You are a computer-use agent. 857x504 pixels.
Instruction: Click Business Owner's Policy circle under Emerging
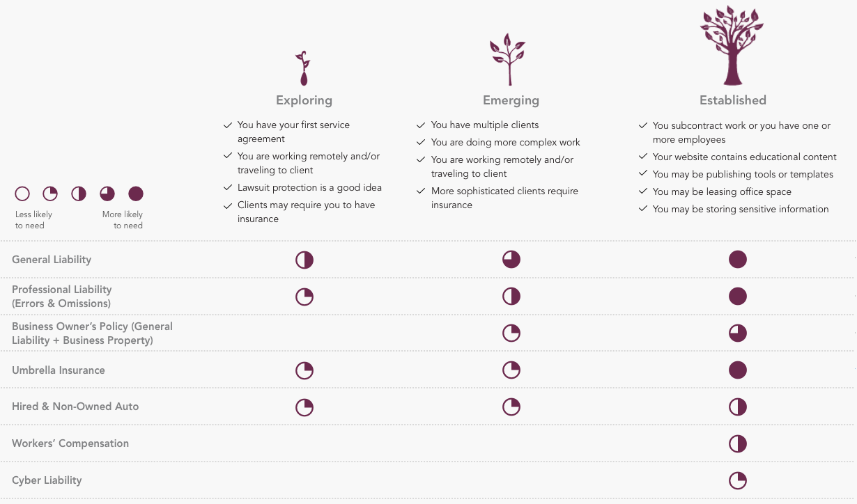[x=511, y=333]
